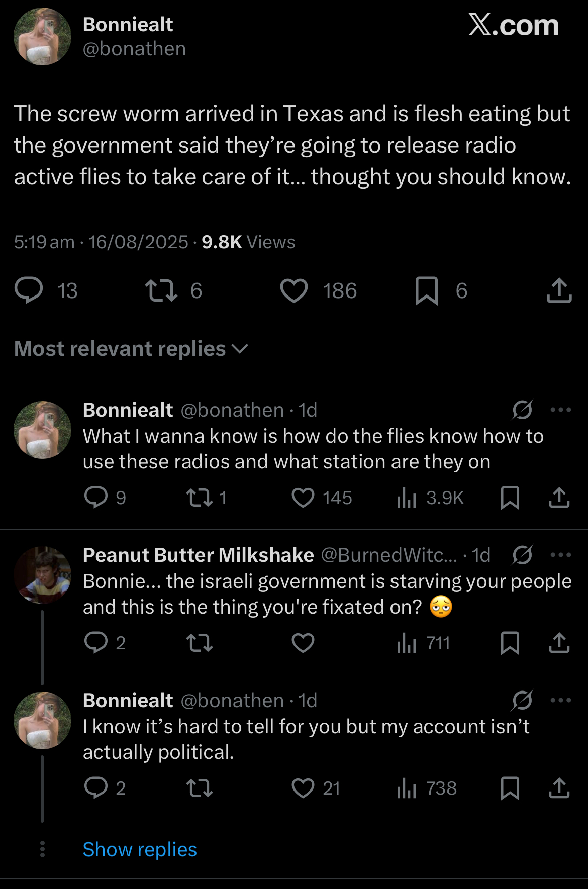This screenshot has height=889, width=588.
Task: Open Grok icon on radios reply
Action: point(522,410)
